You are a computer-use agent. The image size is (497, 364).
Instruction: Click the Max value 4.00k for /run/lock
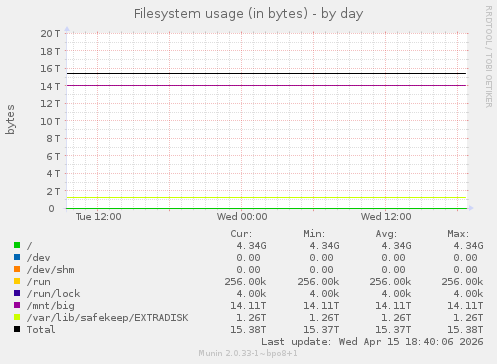tap(468, 294)
